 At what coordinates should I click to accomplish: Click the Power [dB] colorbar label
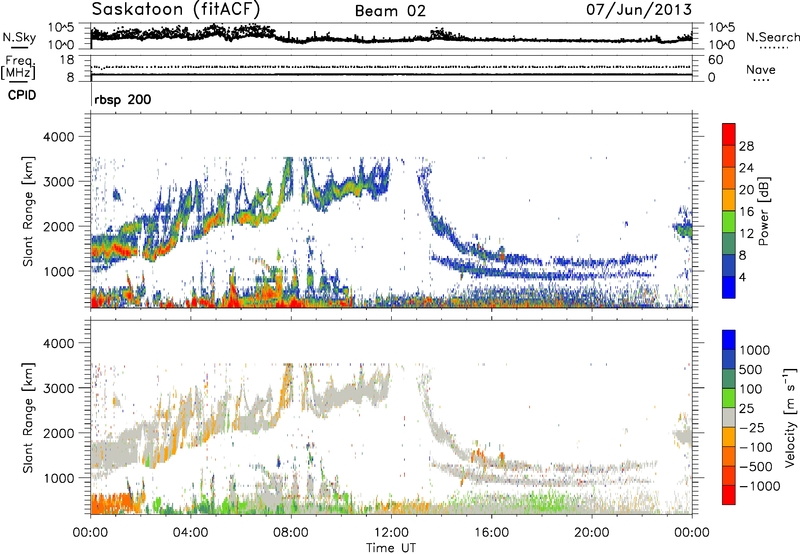click(763, 211)
